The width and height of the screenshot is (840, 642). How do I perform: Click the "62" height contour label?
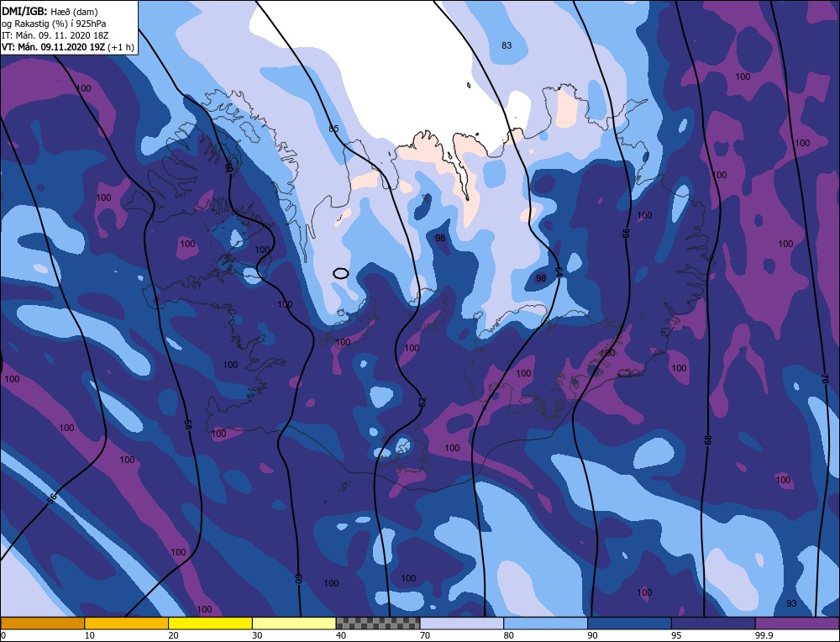[423, 401]
